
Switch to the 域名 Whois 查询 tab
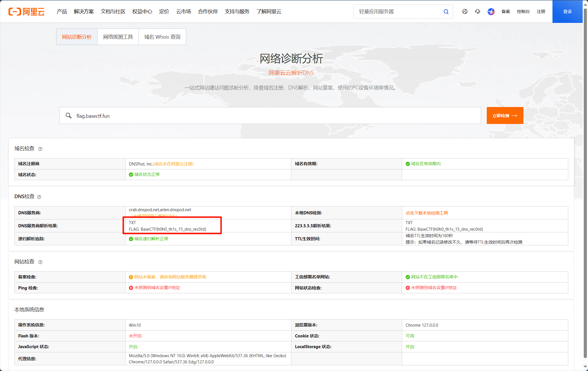tap(162, 37)
